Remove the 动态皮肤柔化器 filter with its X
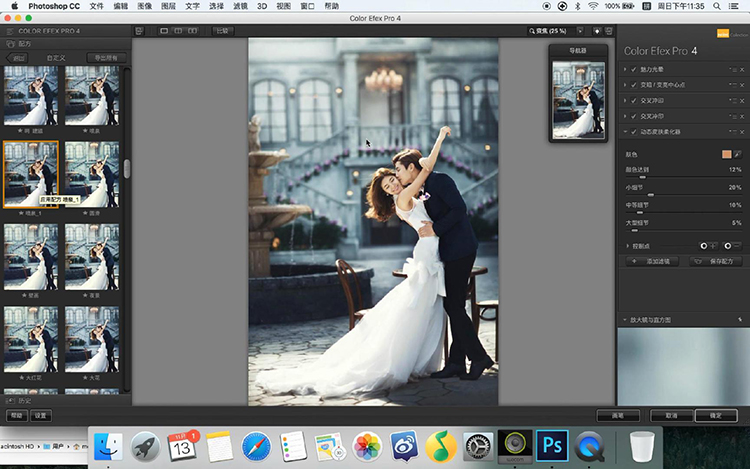 click(x=742, y=132)
